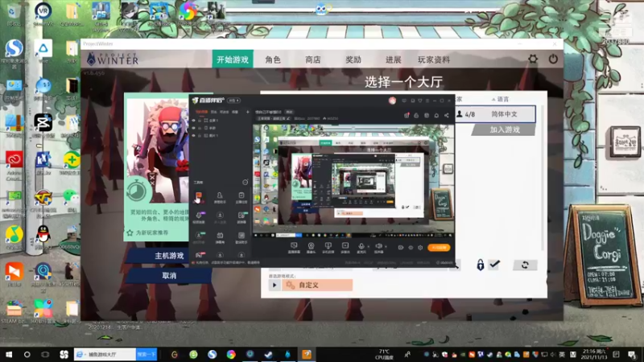The image size is (644, 362).
Task: Click the taskbar search input field
Action: click(105, 354)
